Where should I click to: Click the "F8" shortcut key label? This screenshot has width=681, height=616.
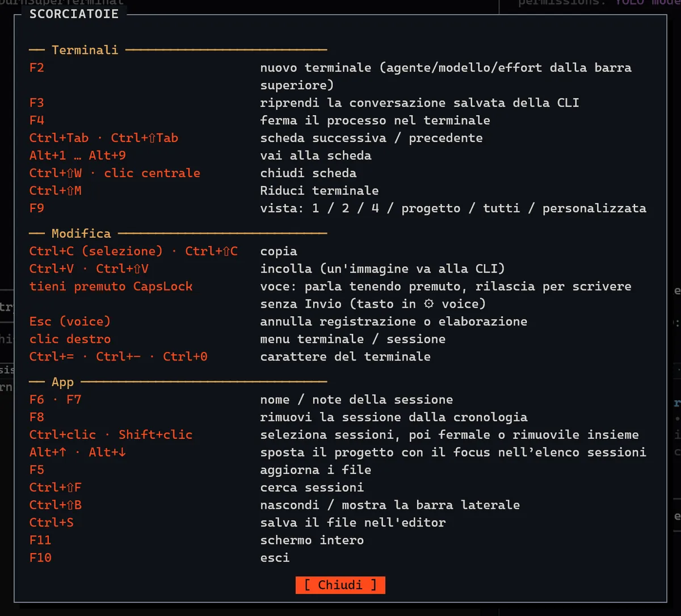point(37,417)
